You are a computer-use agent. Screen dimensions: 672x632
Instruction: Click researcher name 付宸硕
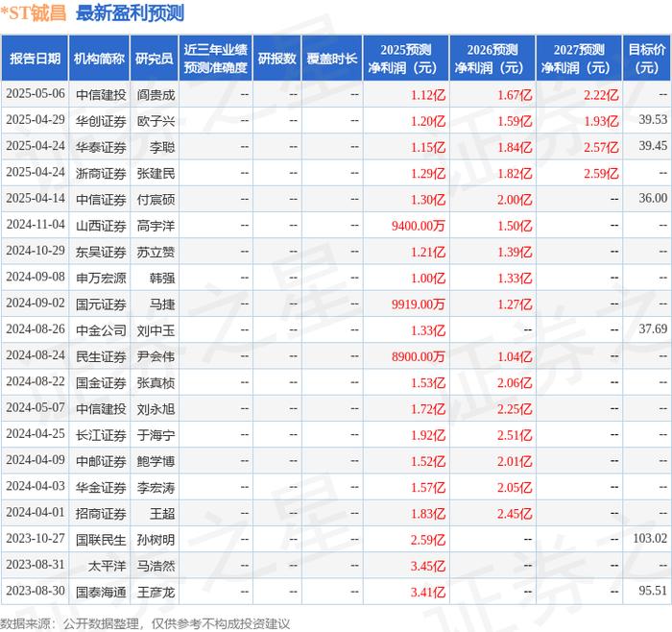156,200
